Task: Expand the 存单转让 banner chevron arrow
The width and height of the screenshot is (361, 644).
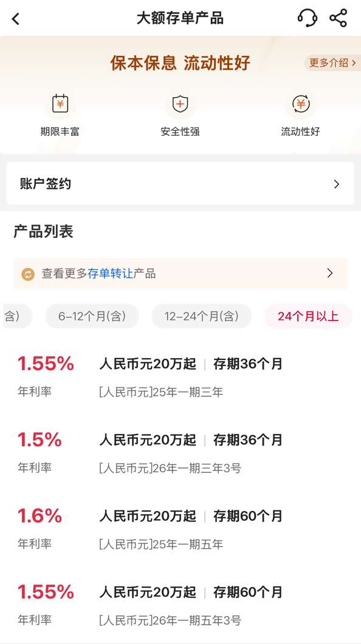Action: [330, 273]
